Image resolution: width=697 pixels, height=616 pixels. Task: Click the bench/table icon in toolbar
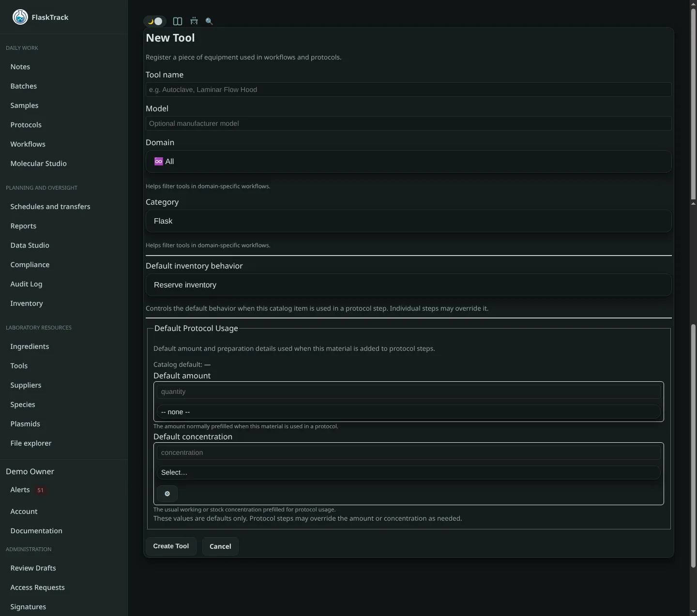coord(194,21)
